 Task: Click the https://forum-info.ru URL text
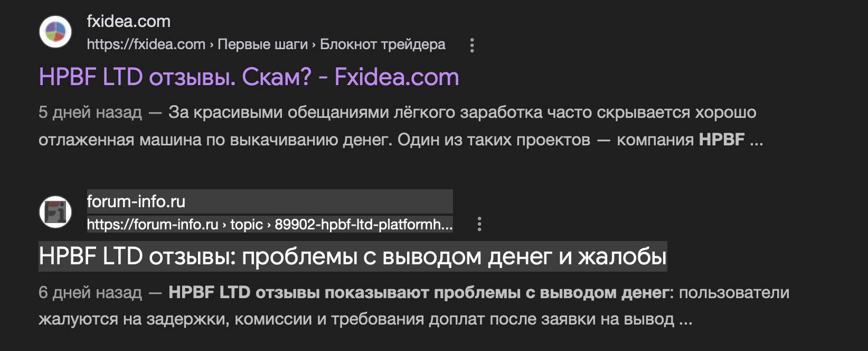tap(152, 225)
